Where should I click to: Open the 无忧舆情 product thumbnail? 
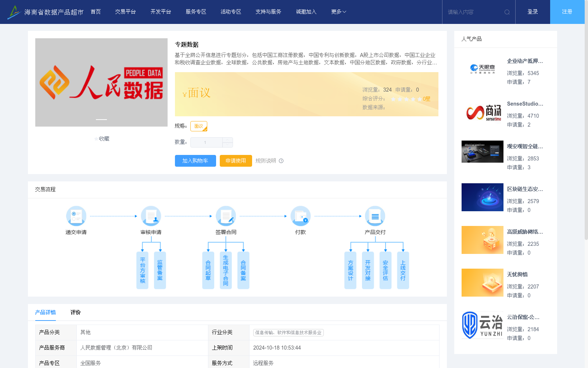click(483, 283)
